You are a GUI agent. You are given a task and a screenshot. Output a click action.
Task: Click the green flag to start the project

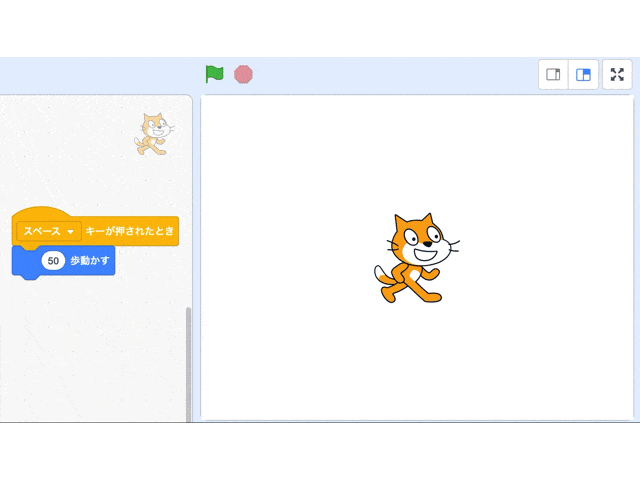pos(214,74)
